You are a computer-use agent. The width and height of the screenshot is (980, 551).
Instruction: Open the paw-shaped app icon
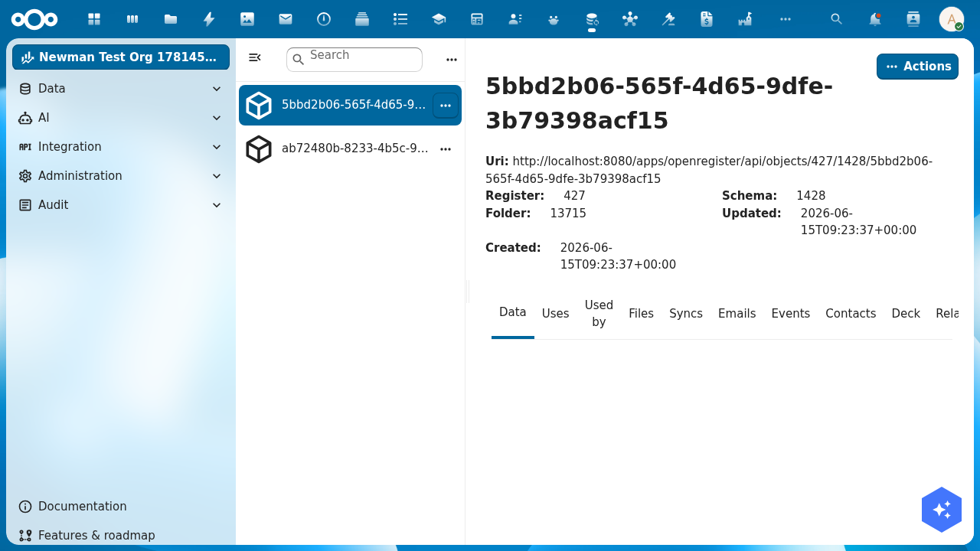click(554, 19)
